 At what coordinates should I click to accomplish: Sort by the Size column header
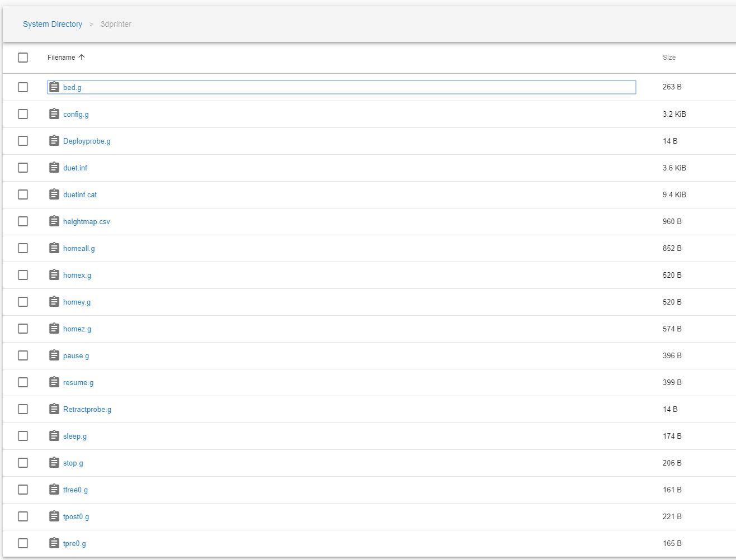(x=669, y=58)
